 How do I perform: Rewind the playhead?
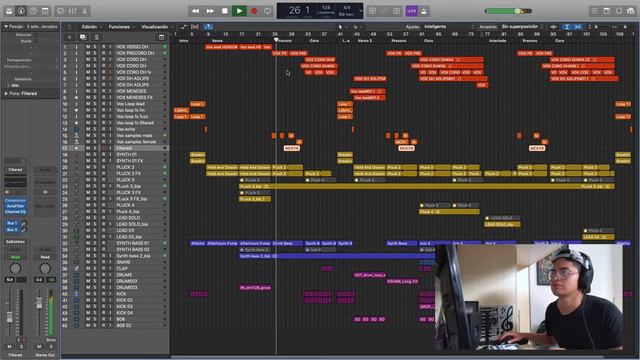point(195,11)
